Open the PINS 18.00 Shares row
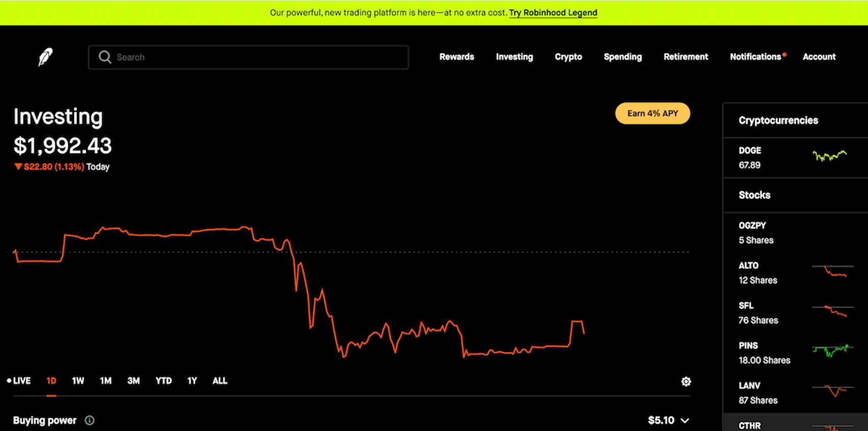The image size is (868, 431). point(795,353)
